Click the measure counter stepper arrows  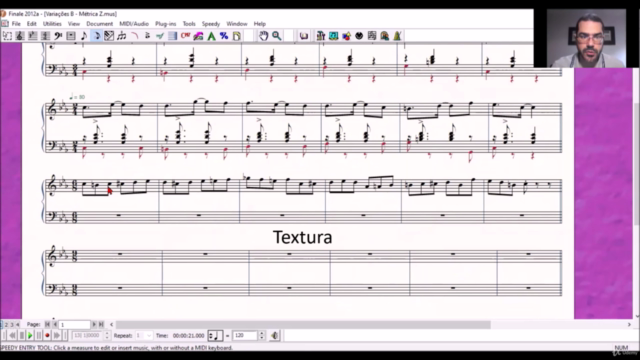point(107,336)
